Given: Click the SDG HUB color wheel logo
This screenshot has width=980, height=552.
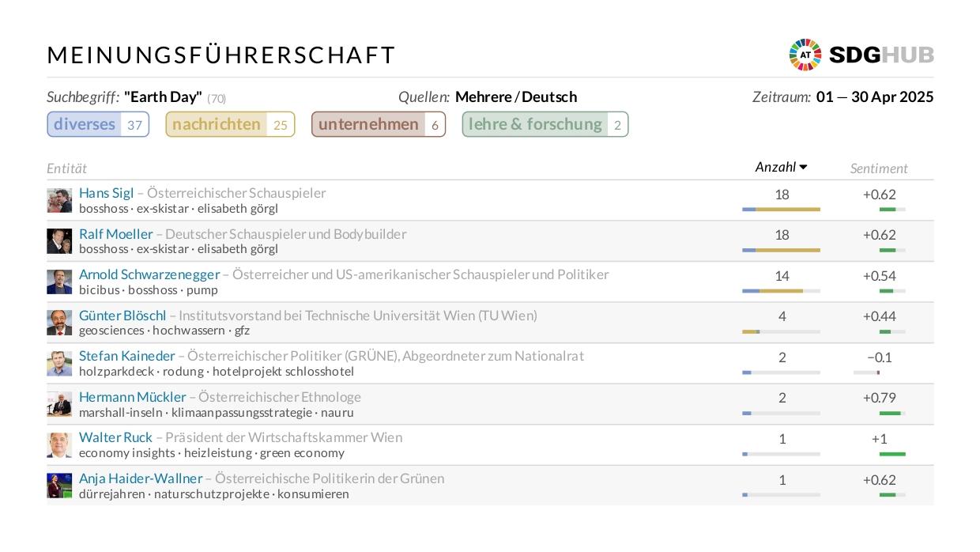Looking at the screenshot, I should click(x=805, y=55).
